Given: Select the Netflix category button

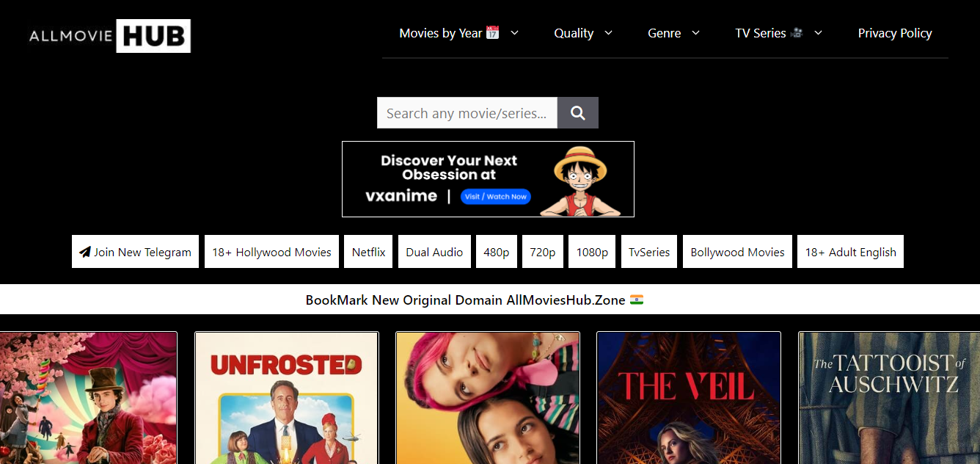Looking at the screenshot, I should 368,252.
